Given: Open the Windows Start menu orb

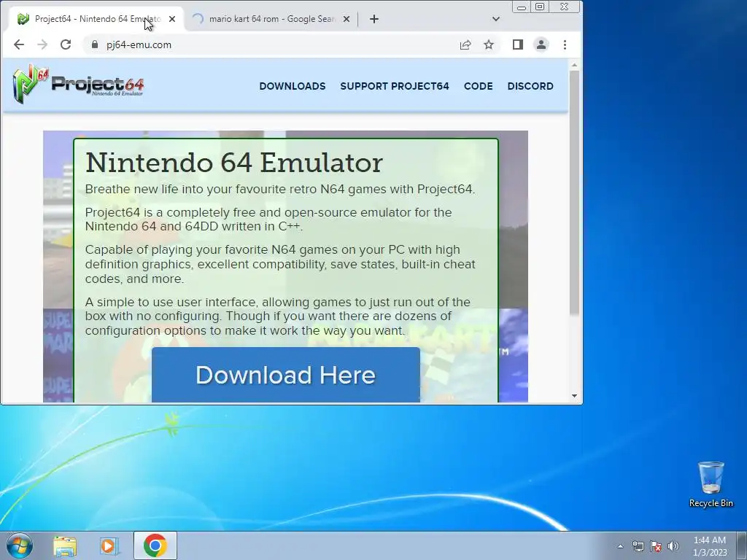Looking at the screenshot, I should [x=20, y=545].
